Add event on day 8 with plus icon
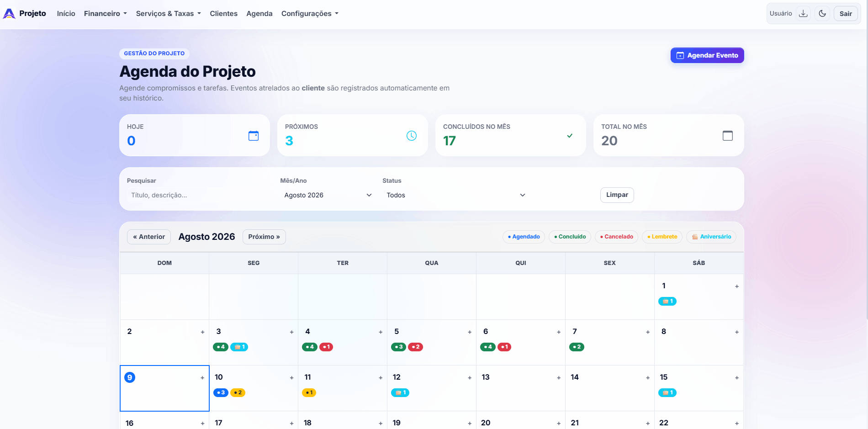868x429 pixels. (737, 332)
